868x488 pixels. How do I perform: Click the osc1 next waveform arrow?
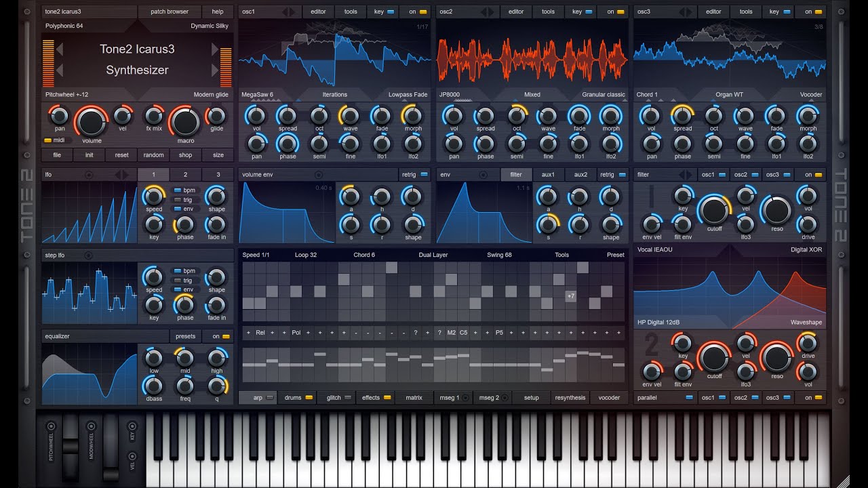click(293, 12)
